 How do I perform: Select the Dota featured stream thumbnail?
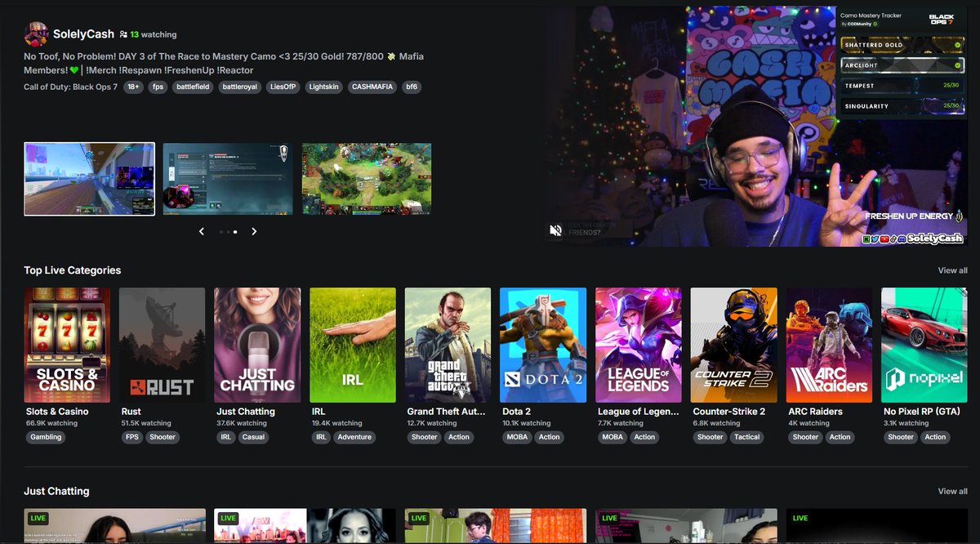367,179
